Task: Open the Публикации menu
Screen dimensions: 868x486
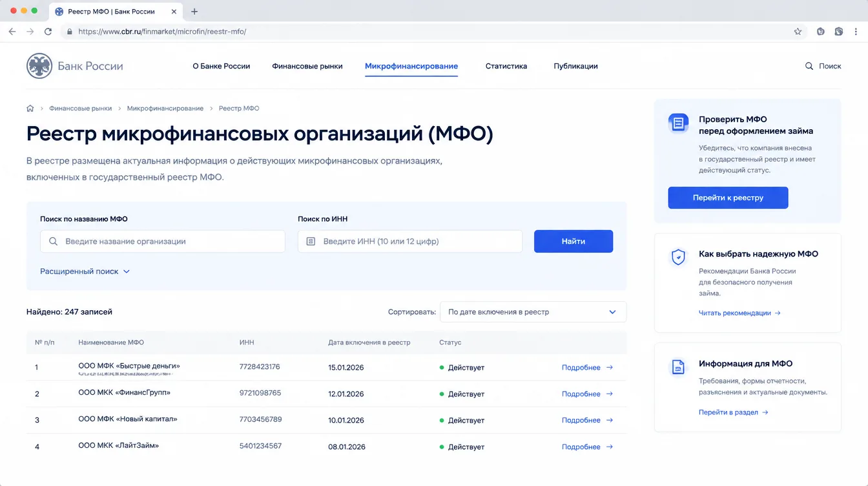Action: pyautogui.click(x=575, y=66)
